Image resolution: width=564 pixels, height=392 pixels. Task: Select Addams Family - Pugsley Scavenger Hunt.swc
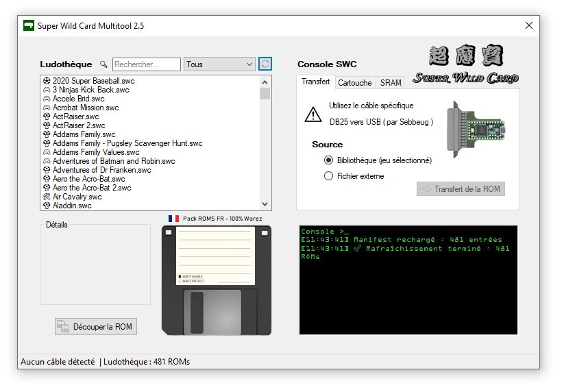(x=127, y=143)
